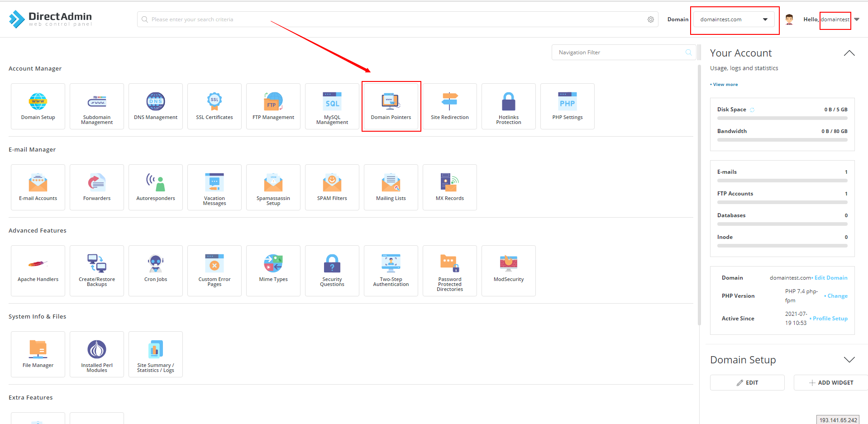Screen dimensions: 868x424
Task: Open MySQL Management
Action: (x=332, y=106)
